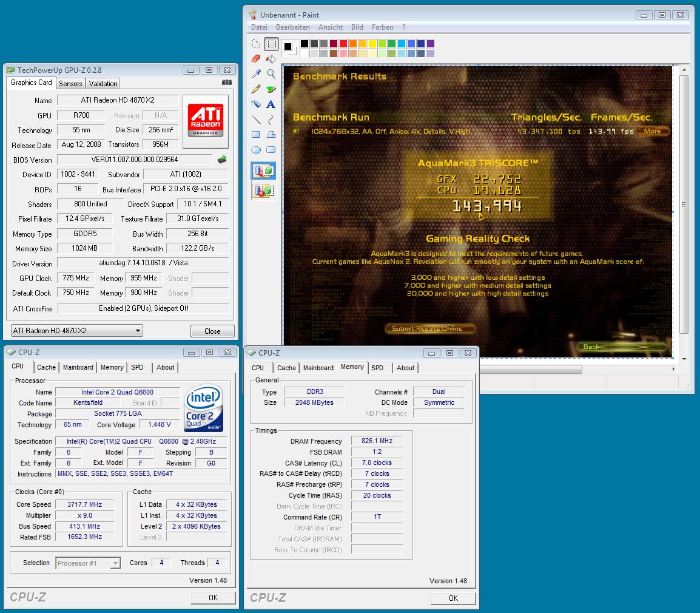Click the GPU-Z screenshot camera icon
Screen dimensions: 700x613
(x=227, y=83)
